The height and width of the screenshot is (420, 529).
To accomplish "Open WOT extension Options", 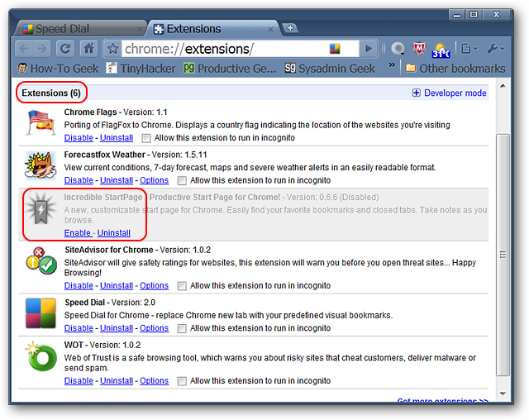I will [x=155, y=381].
